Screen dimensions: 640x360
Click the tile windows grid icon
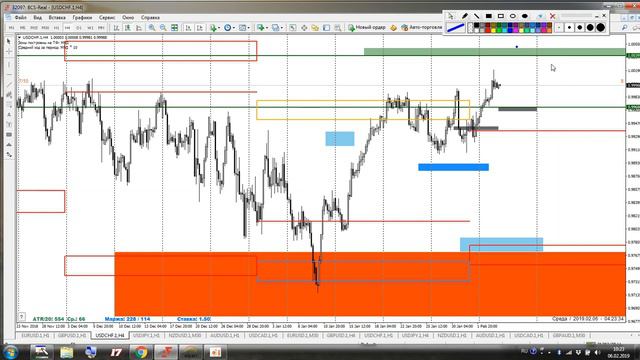click(x=174, y=28)
